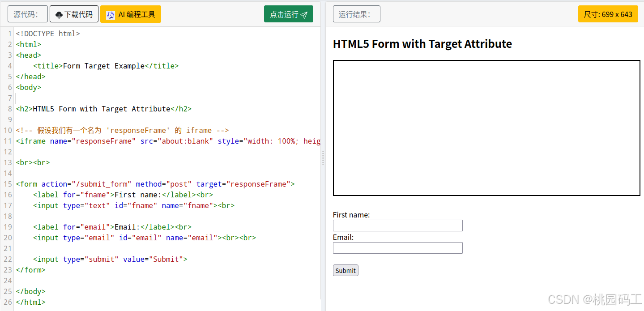Click the iframe name="responseFrame" code line

(x=168, y=141)
